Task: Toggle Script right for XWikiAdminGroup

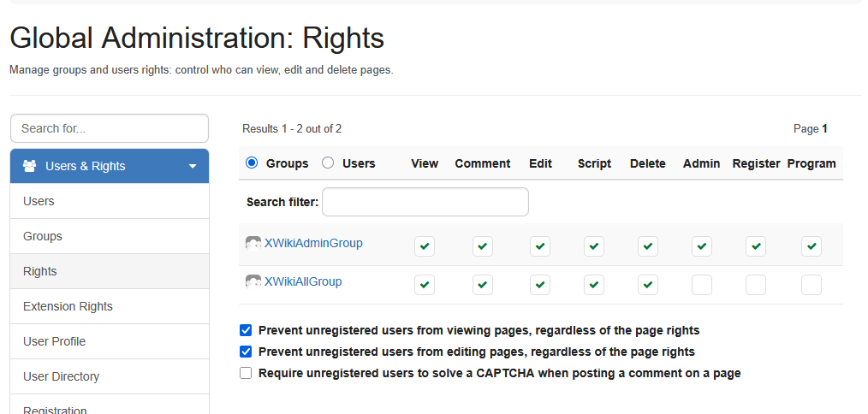Action: tap(594, 246)
